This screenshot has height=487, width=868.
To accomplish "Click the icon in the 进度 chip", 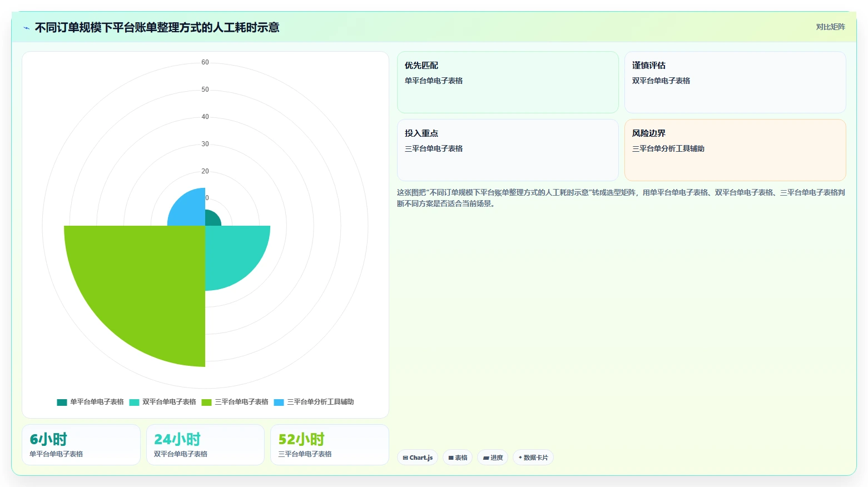I will tap(486, 458).
